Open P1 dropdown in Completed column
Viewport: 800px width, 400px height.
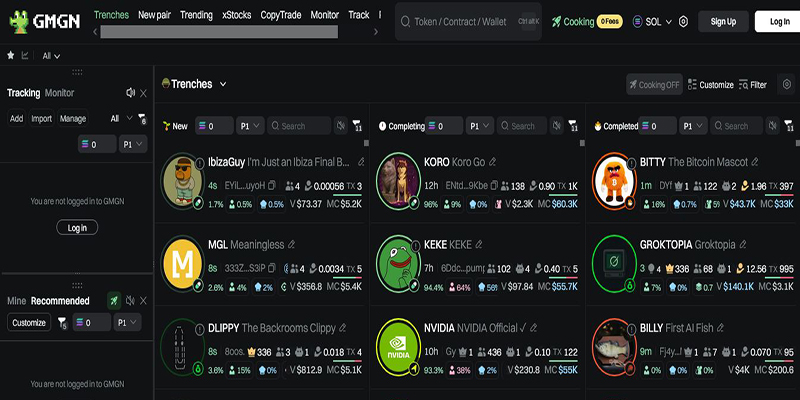693,126
